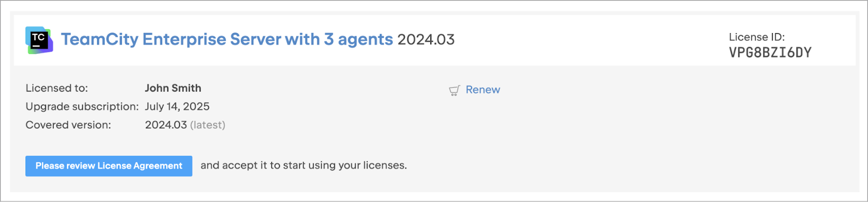Viewport: 868px width, 202px height.
Task: Click the (latest) version tag
Action: coord(207,125)
